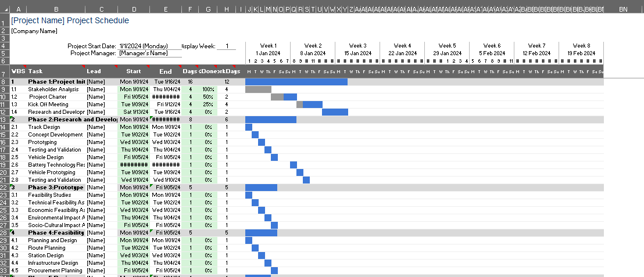Select row 13 header

pos(5,120)
